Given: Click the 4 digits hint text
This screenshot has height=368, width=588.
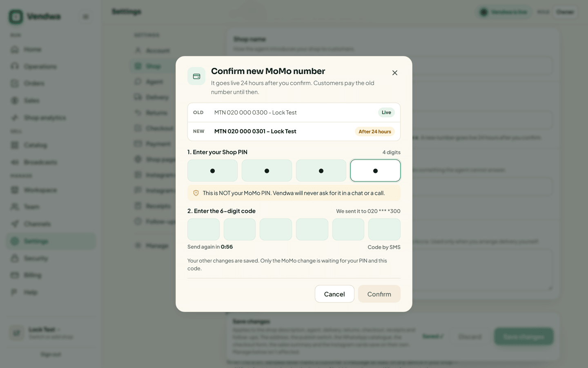Looking at the screenshot, I should [x=391, y=152].
